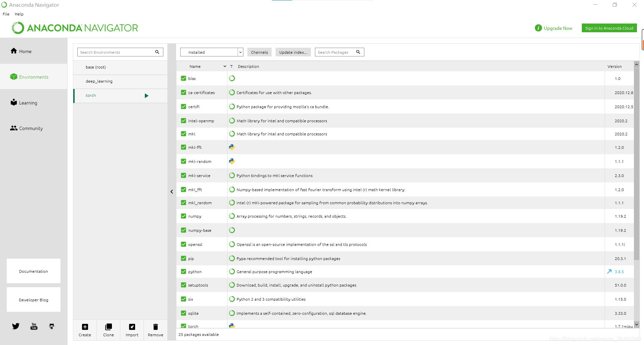Open the Installed packages filter dropdown
This screenshot has height=345, width=644.
pos(212,52)
